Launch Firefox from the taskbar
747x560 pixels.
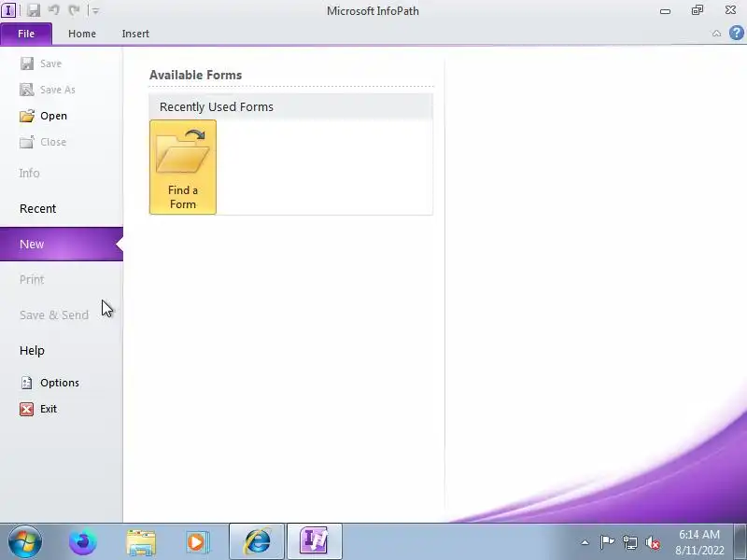coord(83,542)
